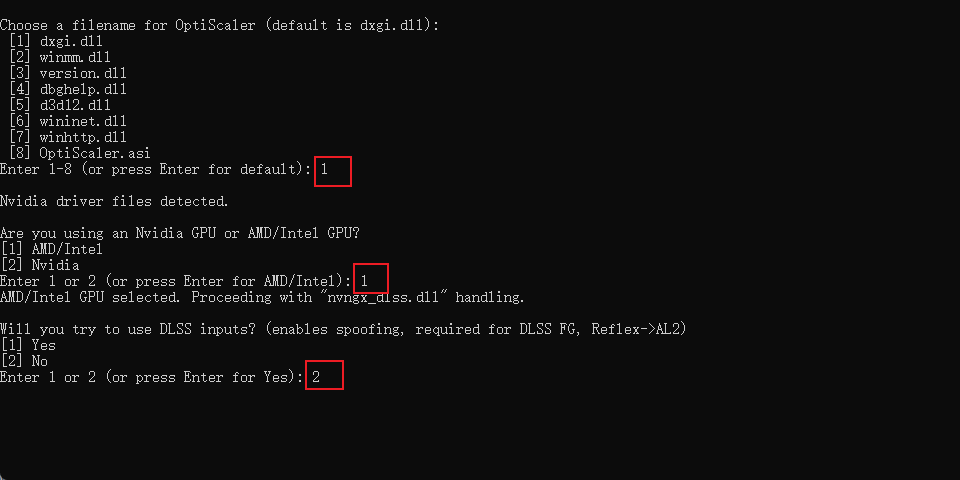960x480 pixels.
Task: Click the 'Nvidia driver files detected.' line
Action: pyautogui.click(x=114, y=201)
